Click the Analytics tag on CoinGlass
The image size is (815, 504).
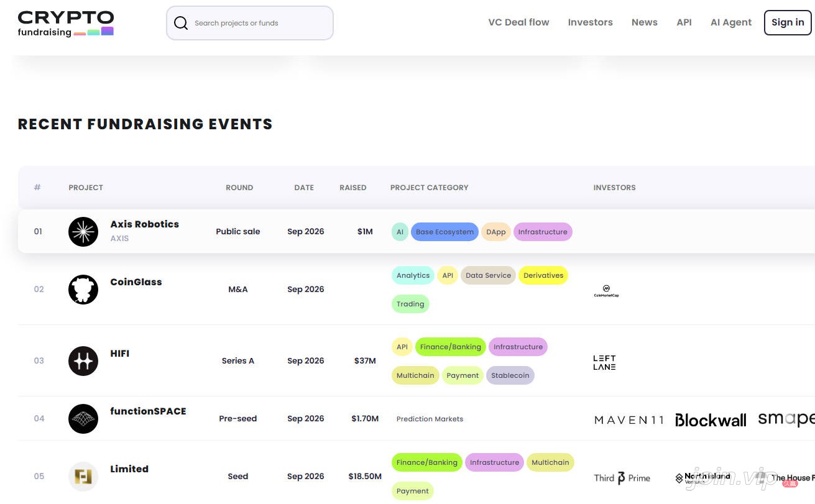(413, 275)
